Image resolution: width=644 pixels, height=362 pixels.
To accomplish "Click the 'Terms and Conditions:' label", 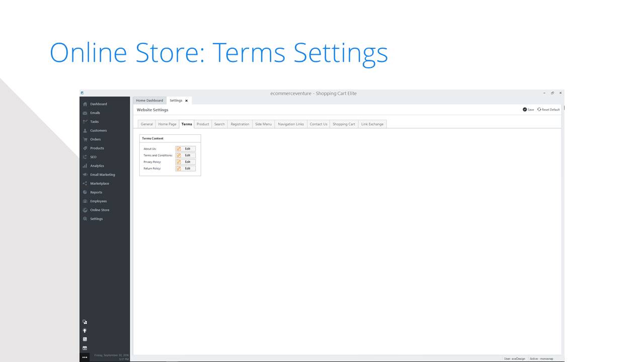I will 158,155.
